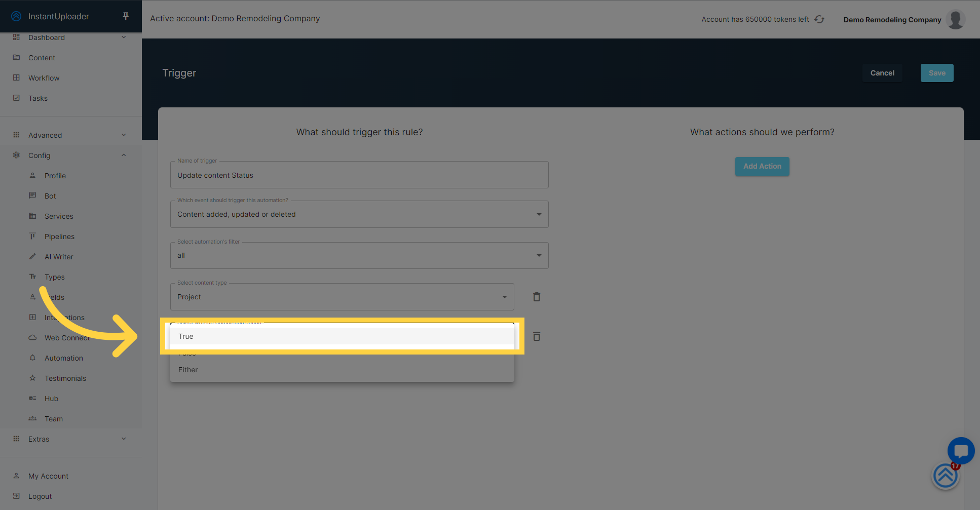980x510 pixels.
Task: Click the InstantUploader logo icon
Action: pos(16,16)
